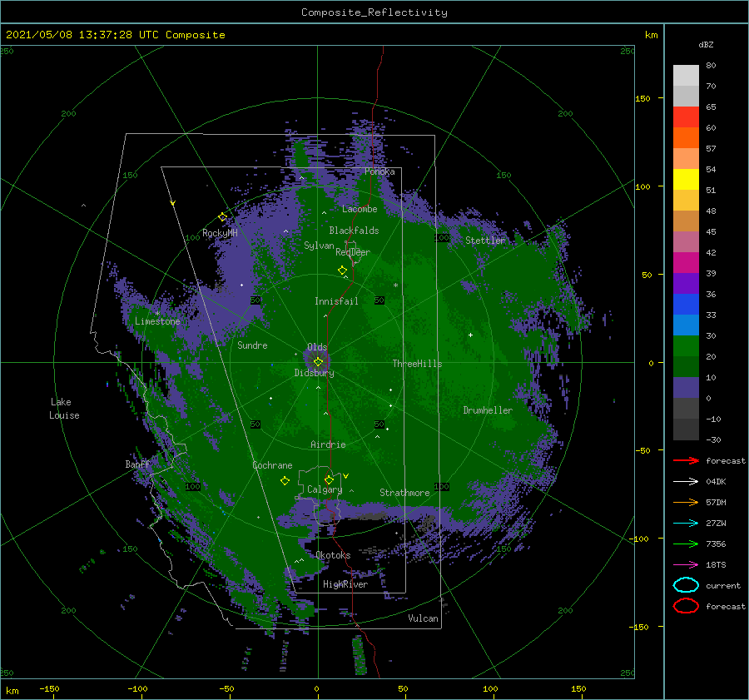
Task: Click the Cochrane town label
Action: (x=272, y=465)
